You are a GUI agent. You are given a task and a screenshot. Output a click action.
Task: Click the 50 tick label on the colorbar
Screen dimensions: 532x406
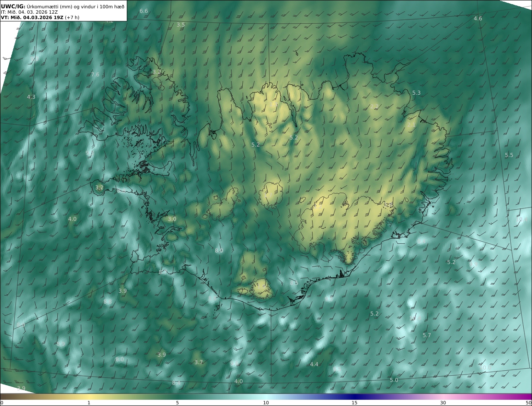(528, 403)
